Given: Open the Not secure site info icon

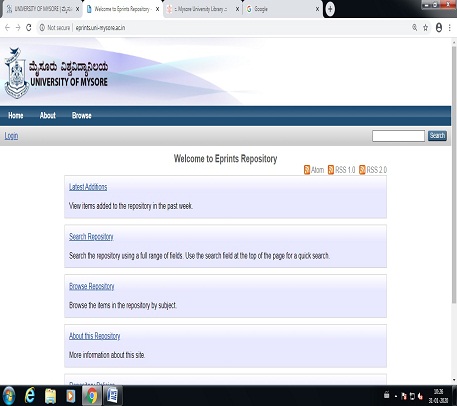Looking at the screenshot, I should 42,28.
